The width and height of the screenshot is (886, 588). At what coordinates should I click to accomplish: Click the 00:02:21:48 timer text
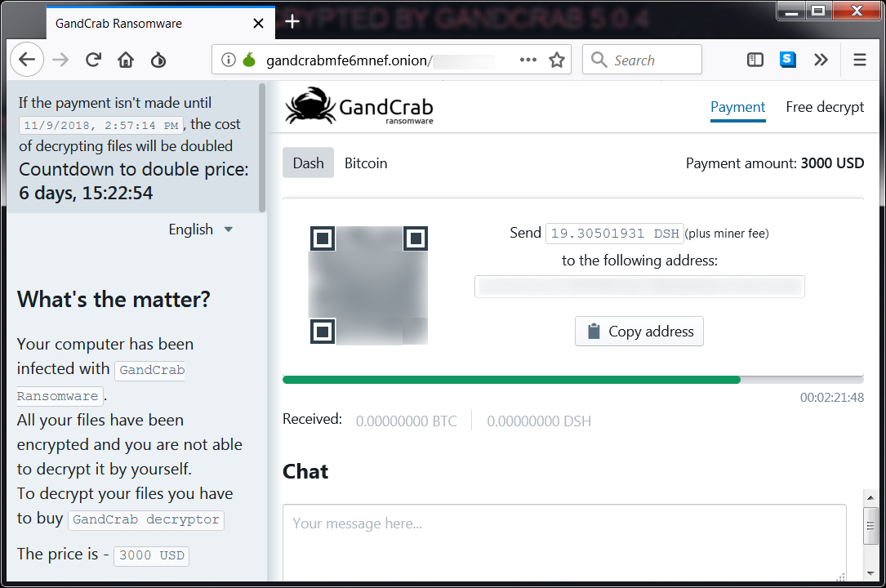(832, 398)
